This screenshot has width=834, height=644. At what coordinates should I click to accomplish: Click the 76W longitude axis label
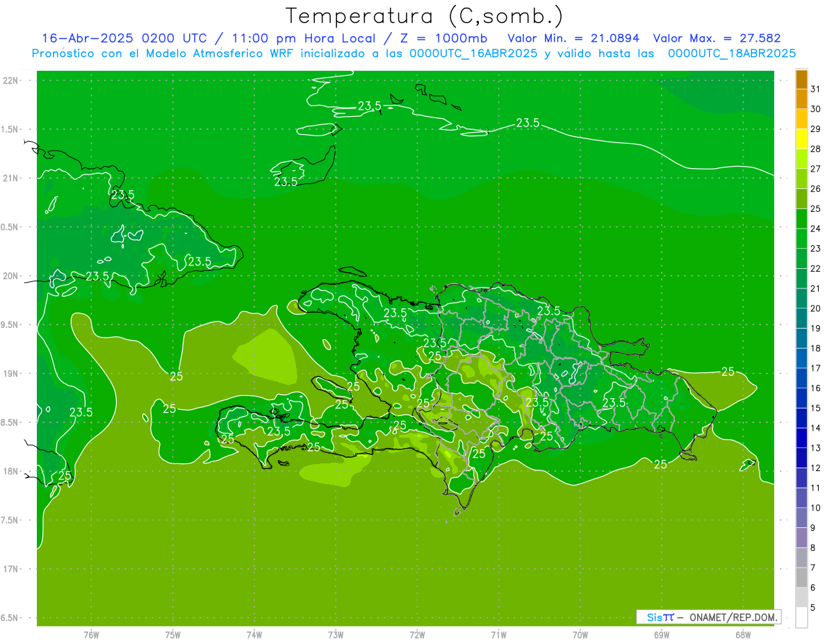[x=91, y=635]
